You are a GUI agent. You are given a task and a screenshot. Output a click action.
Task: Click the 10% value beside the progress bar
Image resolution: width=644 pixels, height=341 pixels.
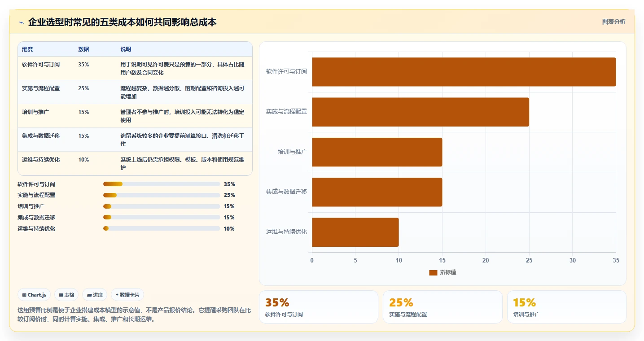click(x=229, y=229)
